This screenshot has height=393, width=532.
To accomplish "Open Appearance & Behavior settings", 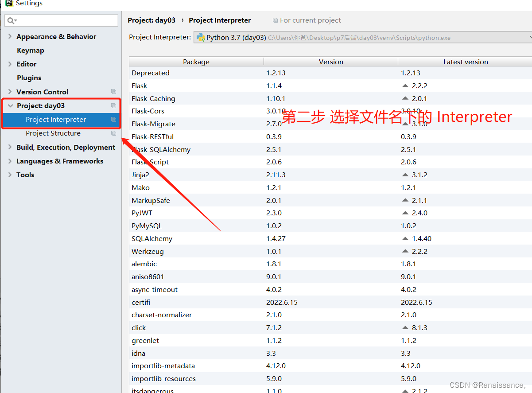I will pyautogui.click(x=56, y=36).
